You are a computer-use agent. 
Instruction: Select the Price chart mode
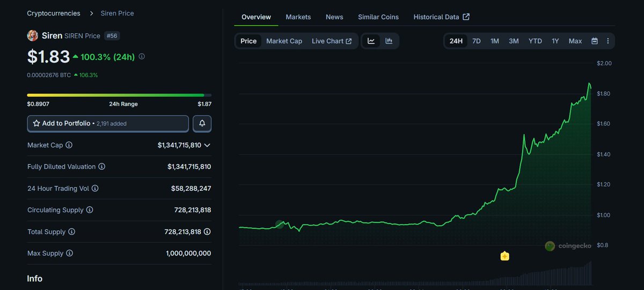[248, 41]
